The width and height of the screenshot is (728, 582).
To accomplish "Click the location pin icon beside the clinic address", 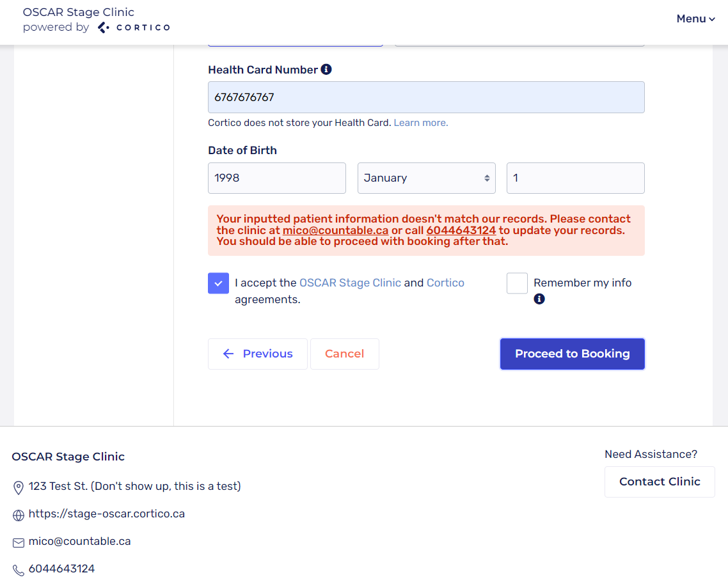I will 18,488.
